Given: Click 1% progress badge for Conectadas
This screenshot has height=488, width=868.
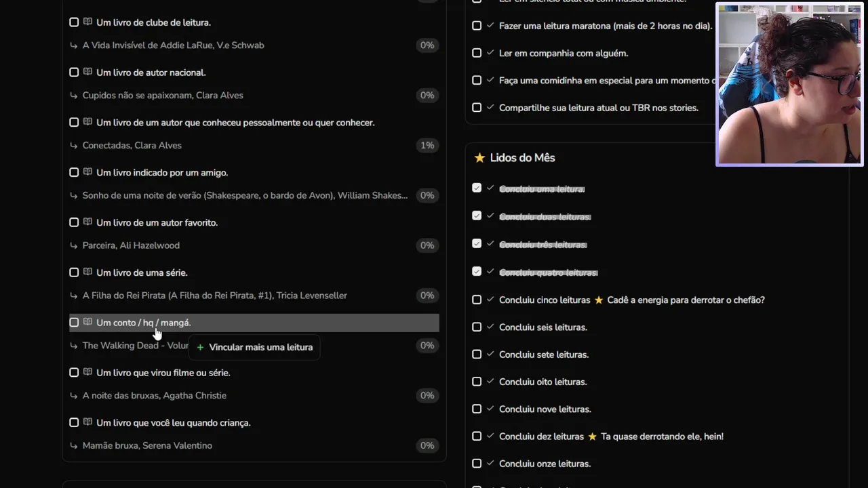Looking at the screenshot, I should click(427, 146).
